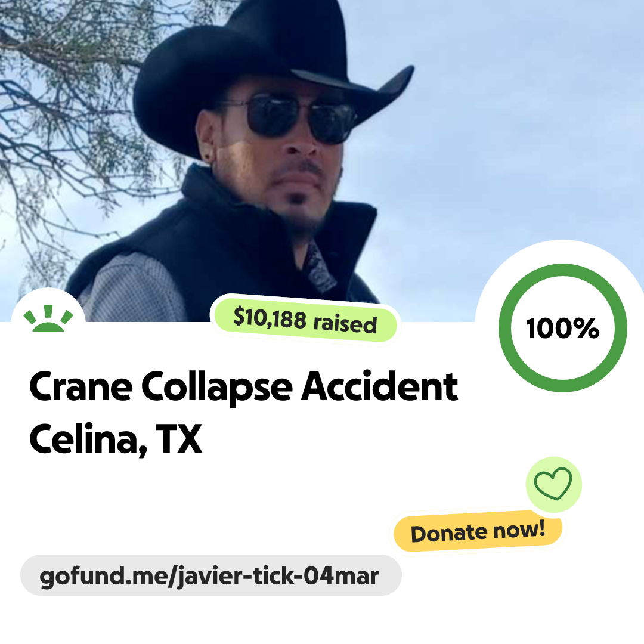
Task: Open the gofund.me/javier-tick-04mar link
Action: point(210,575)
